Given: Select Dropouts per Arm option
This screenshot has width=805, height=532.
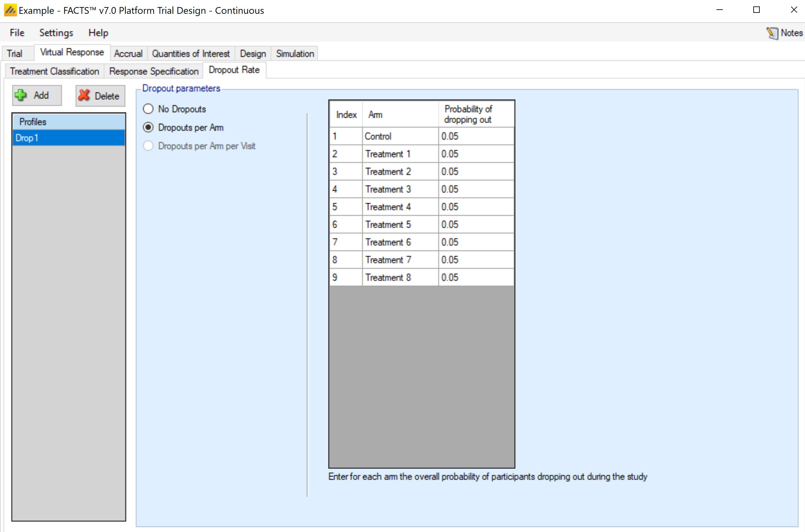Looking at the screenshot, I should [x=148, y=128].
